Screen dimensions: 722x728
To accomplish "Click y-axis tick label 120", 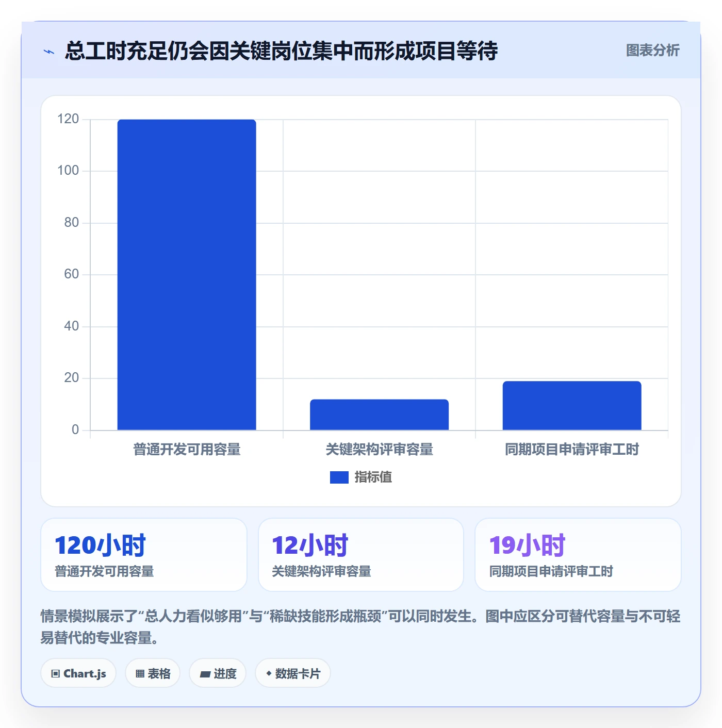I will [x=68, y=119].
